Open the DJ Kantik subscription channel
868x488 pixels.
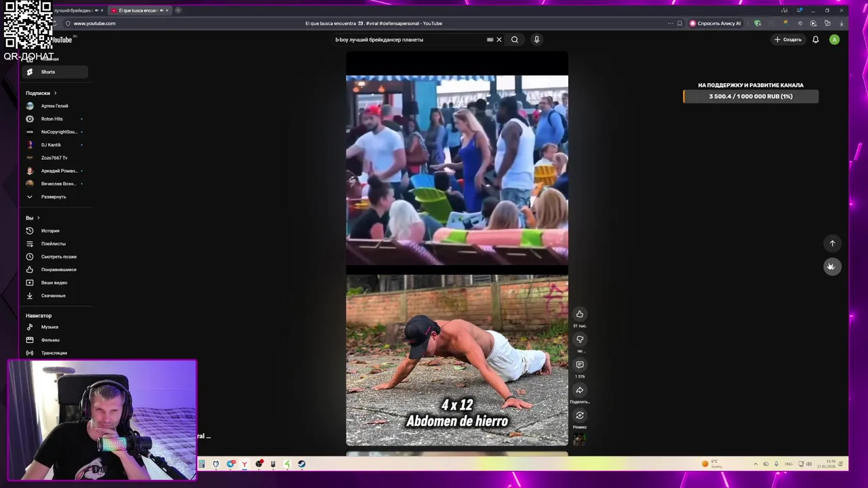[56, 144]
